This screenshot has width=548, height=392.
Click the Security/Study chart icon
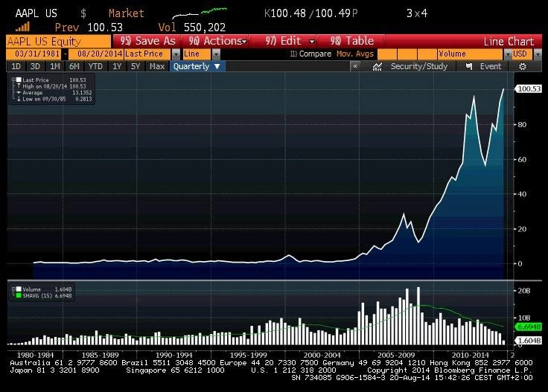(377, 66)
